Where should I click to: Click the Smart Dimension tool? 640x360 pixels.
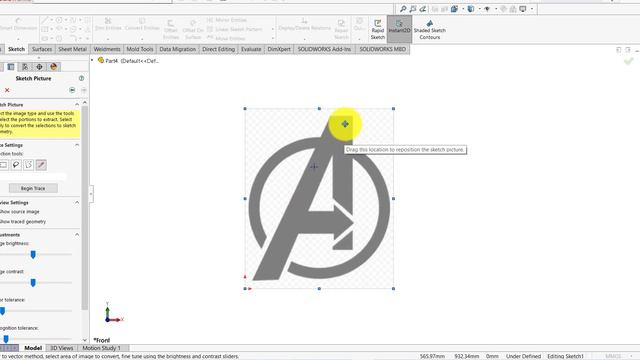(18, 24)
